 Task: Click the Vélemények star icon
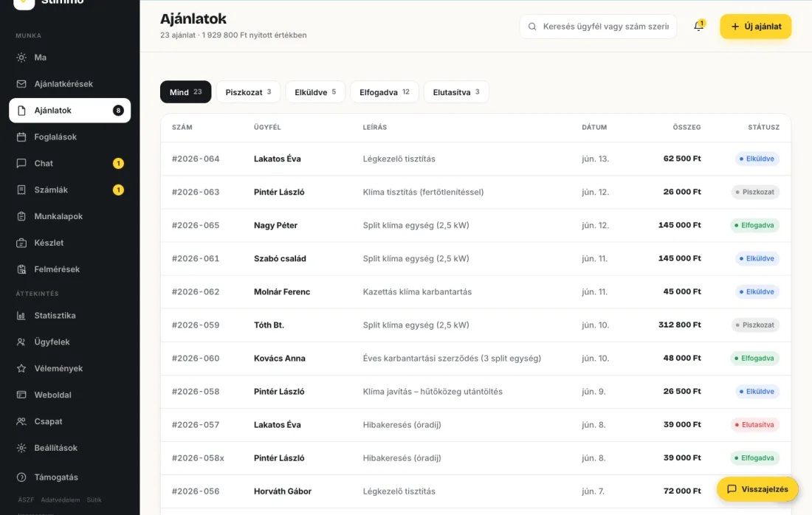click(21, 368)
